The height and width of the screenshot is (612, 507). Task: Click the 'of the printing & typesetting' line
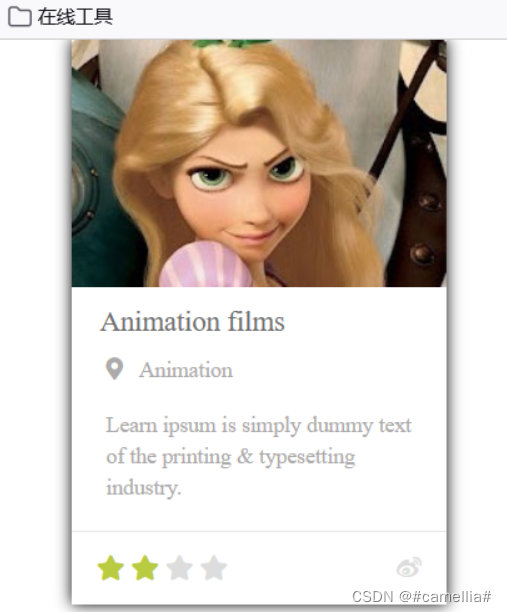point(231,457)
